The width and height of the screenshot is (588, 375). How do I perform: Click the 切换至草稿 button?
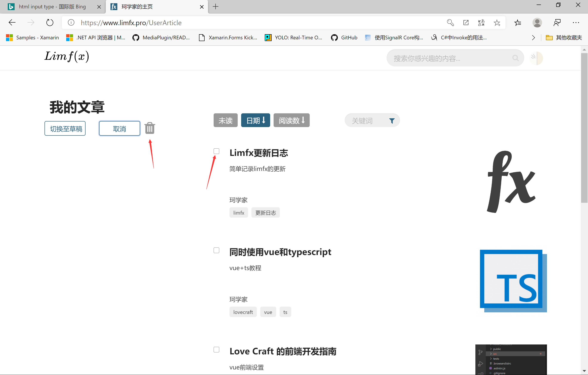[65, 129]
